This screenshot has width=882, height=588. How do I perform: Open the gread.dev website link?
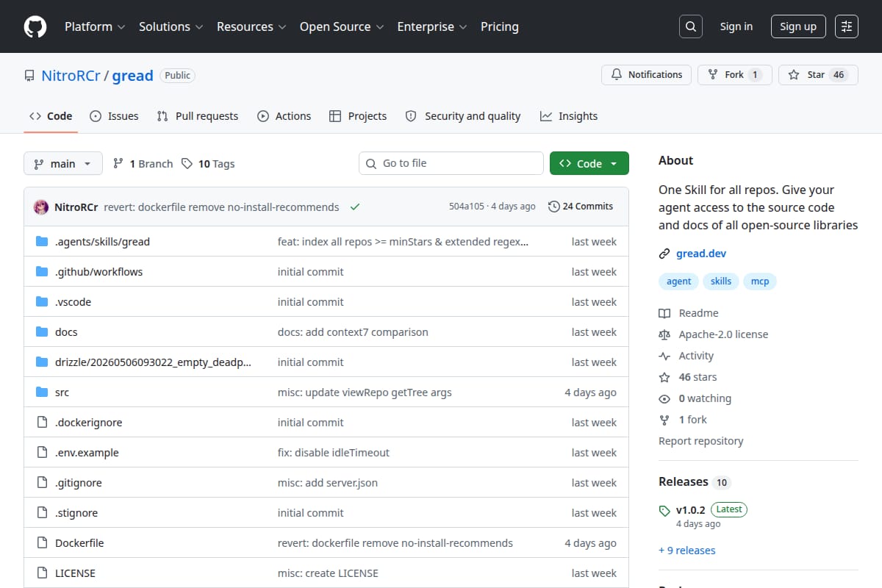tap(701, 254)
